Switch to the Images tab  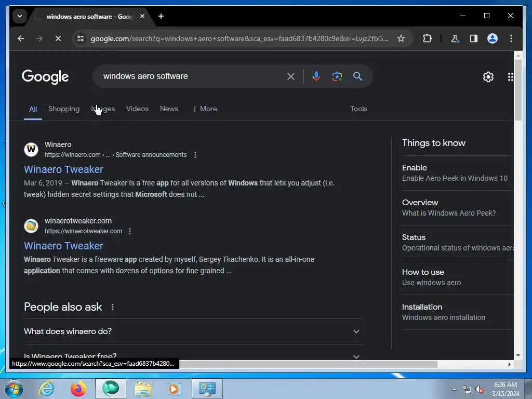[x=103, y=109]
